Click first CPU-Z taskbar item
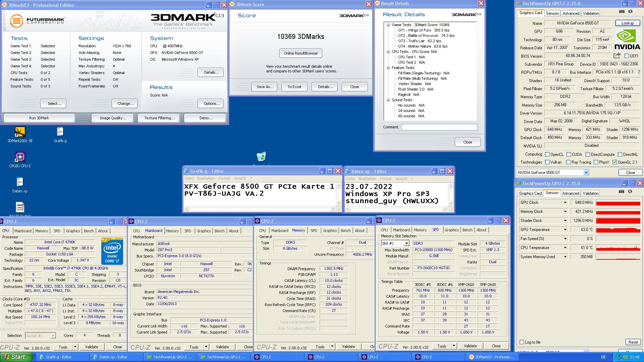The image size is (644, 362). pyautogui.click(x=277, y=357)
